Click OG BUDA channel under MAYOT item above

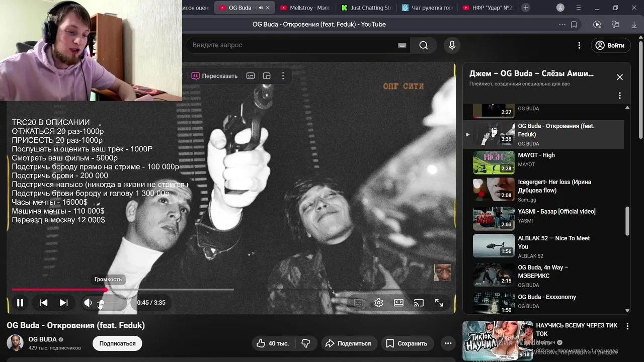click(x=528, y=144)
